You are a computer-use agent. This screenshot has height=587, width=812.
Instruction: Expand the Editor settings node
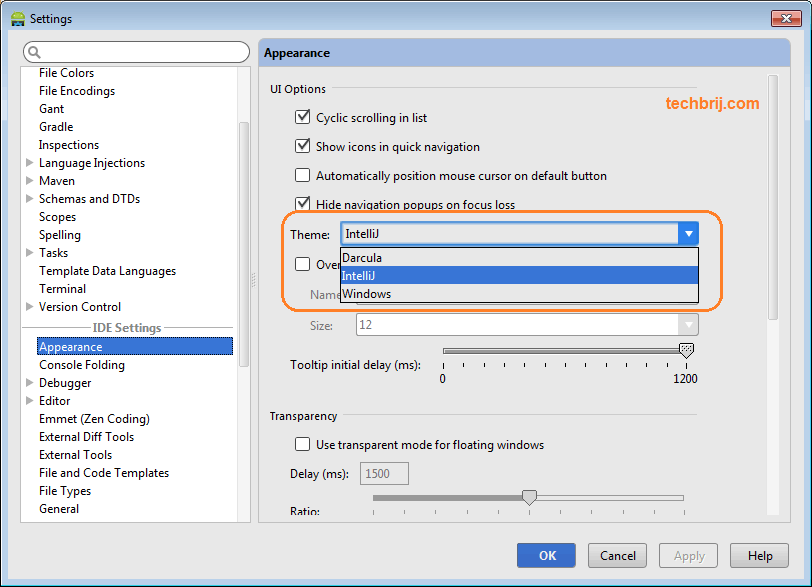click(30, 400)
